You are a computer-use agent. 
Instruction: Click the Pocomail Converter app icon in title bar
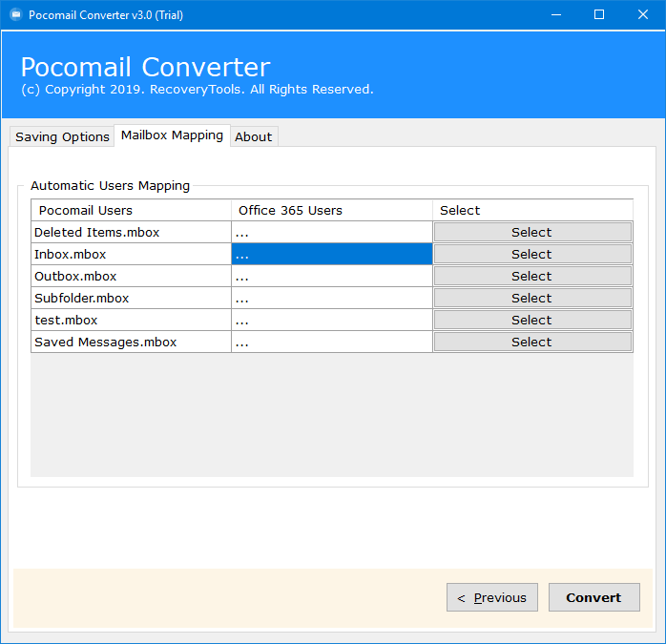pos(16,15)
